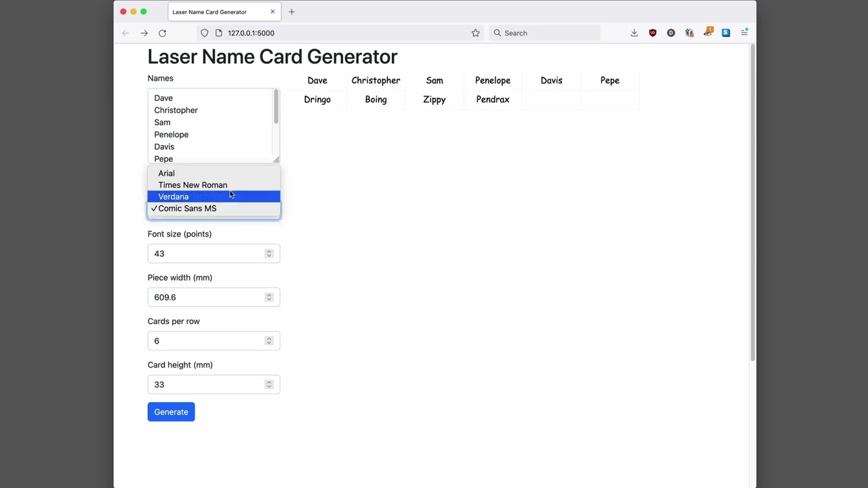Open the extension with the orange badge 1
Screen dimensions: 868x488
[708, 33]
